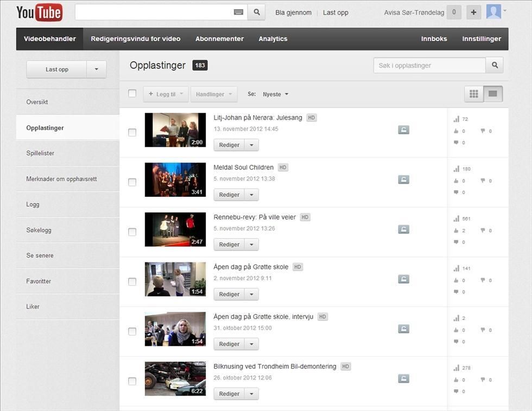The height and width of the screenshot is (411, 532).
Task: Switch to Redigeringsvindu for video tab
Action: tap(135, 38)
